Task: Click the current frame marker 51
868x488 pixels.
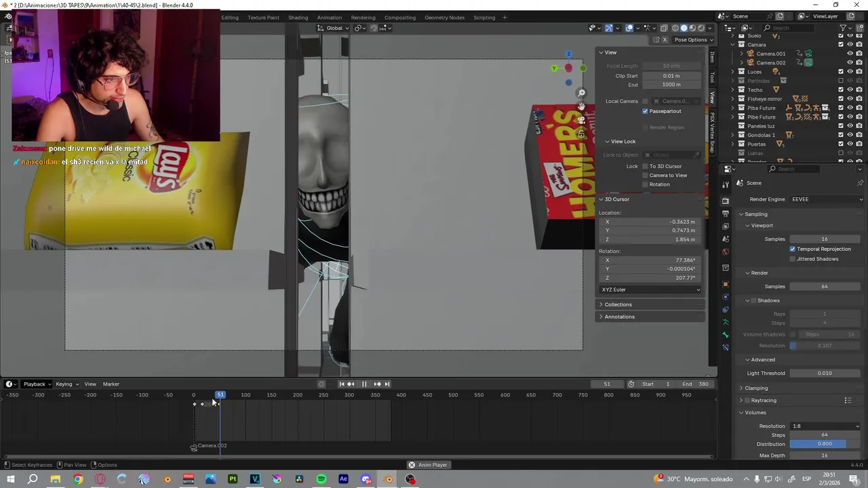Action: point(220,394)
